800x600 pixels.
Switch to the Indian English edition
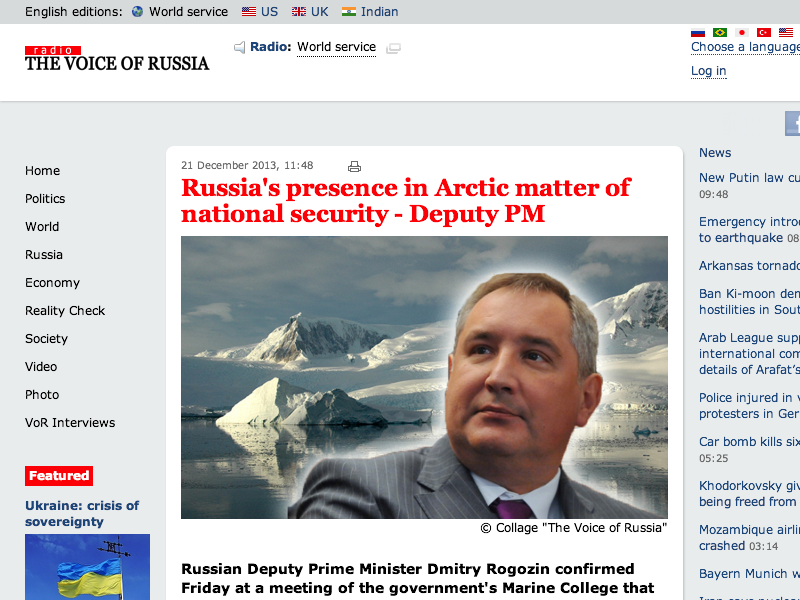point(370,12)
